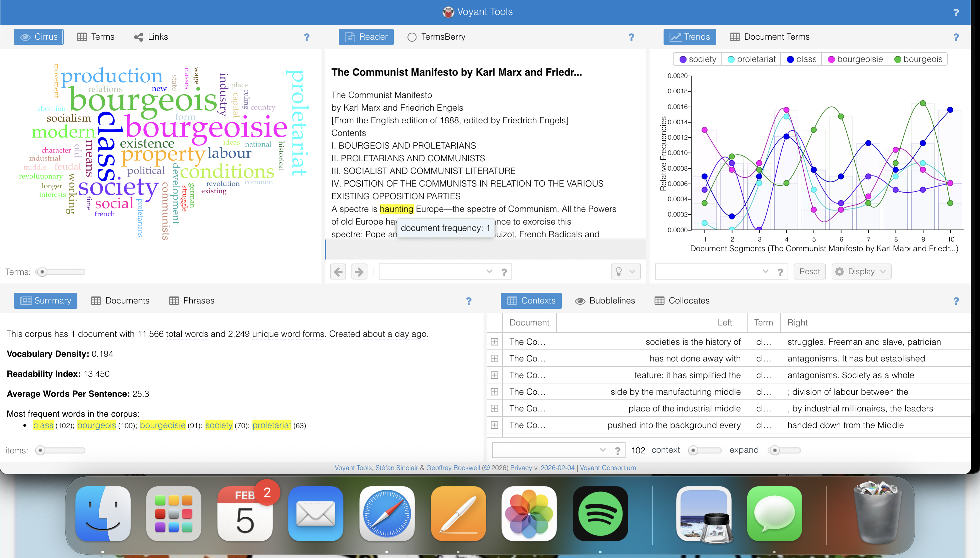This screenshot has width=980, height=558.
Task: Open help for the Cirrus panel
Action: click(306, 37)
